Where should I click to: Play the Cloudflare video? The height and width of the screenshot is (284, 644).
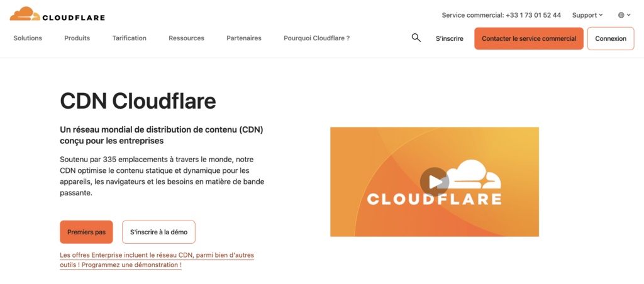click(434, 182)
